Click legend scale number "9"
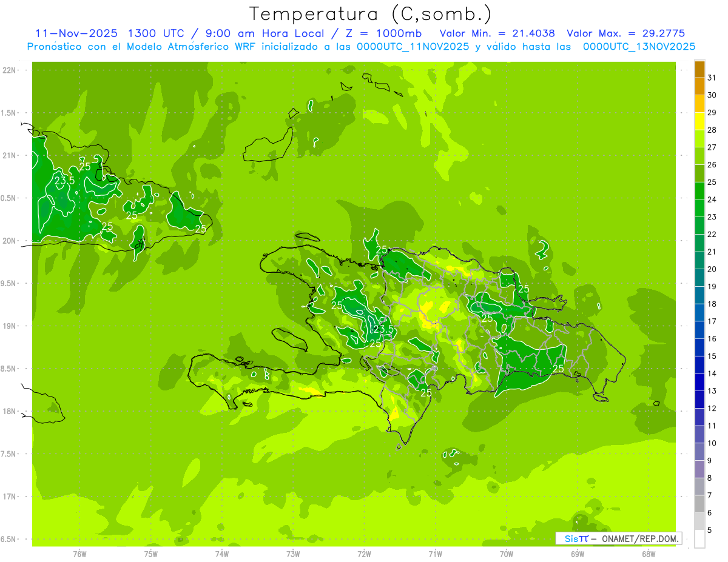 click(710, 461)
